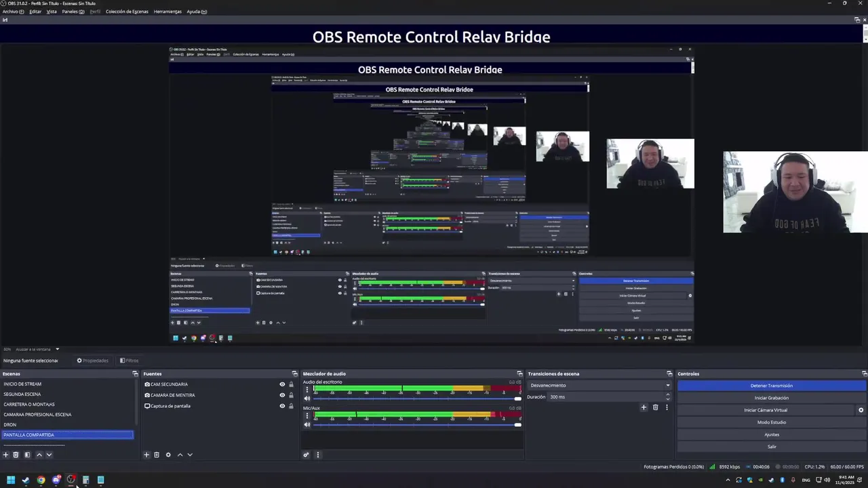The image size is (868, 488).
Task: Open scene filters icon in Escenas toolbar
Action: point(27,455)
